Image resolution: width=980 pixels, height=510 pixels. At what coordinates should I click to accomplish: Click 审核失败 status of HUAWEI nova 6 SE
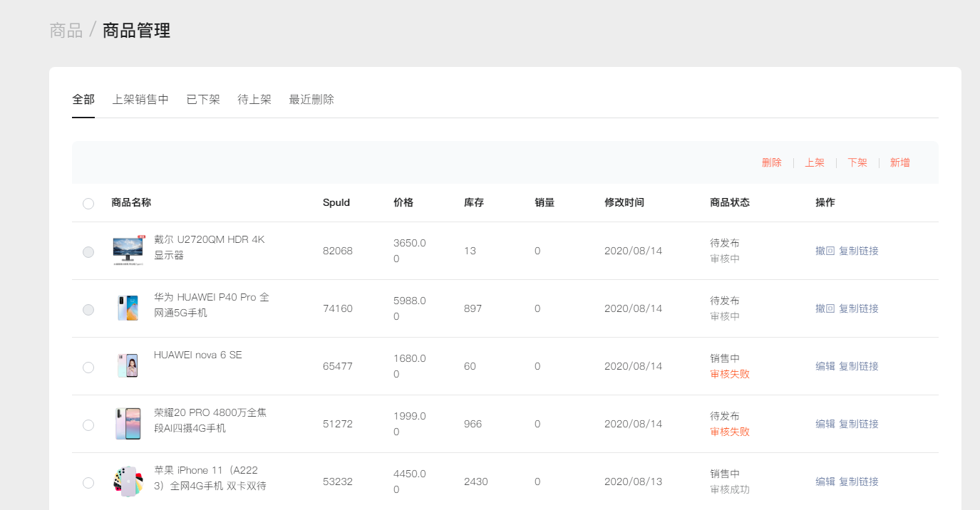[x=730, y=374]
